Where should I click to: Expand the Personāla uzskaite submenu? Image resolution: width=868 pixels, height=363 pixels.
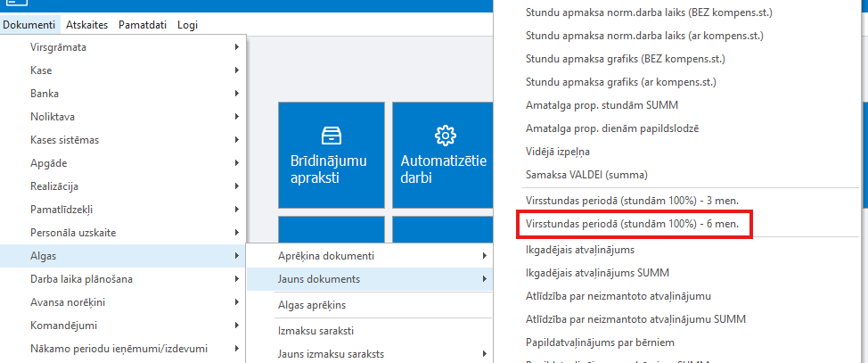(x=123, y=233)
